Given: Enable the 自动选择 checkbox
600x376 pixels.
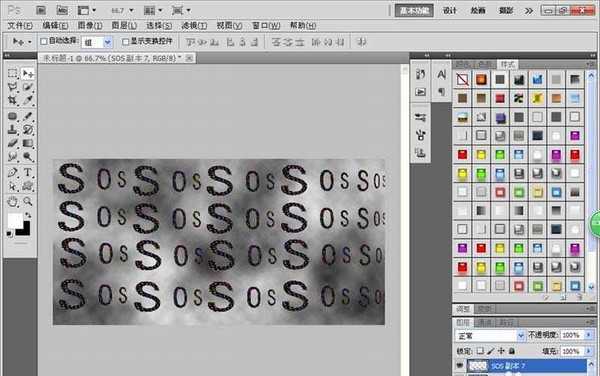Looking at the screenshot, I should (44, 41).
